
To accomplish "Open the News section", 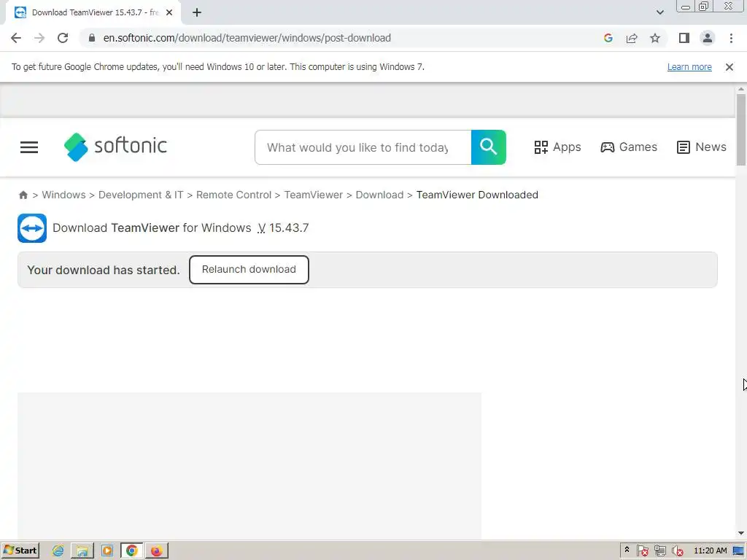I will (701, 147).
